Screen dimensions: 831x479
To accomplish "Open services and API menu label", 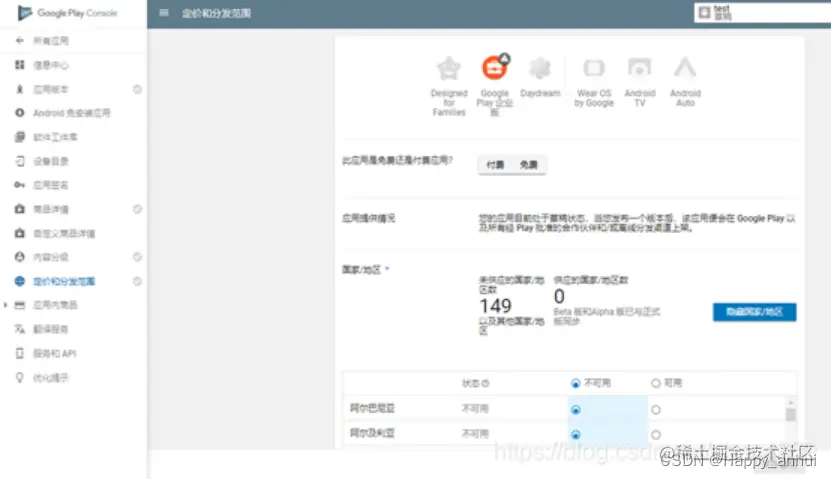I will pyautogui.click(x=55, y=353).
